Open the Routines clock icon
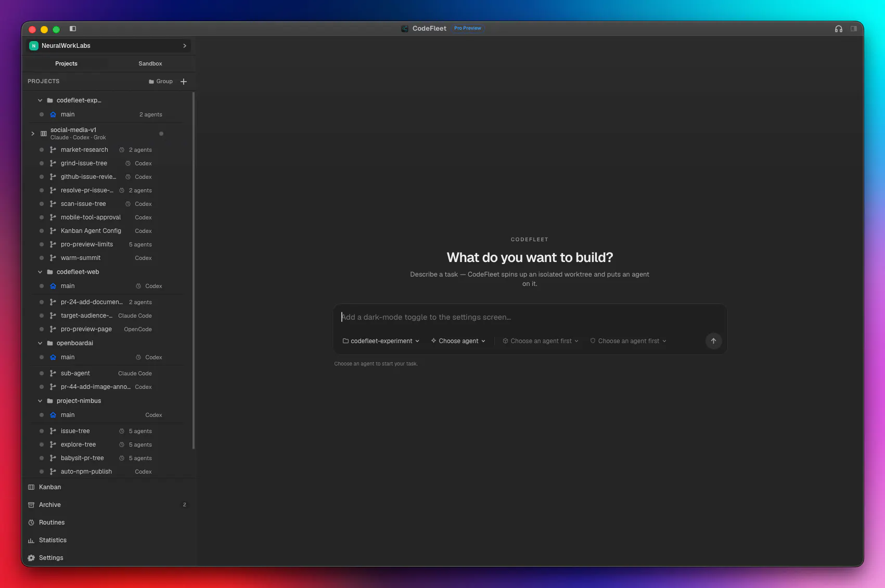885x588 pixels. coord(31,522)
